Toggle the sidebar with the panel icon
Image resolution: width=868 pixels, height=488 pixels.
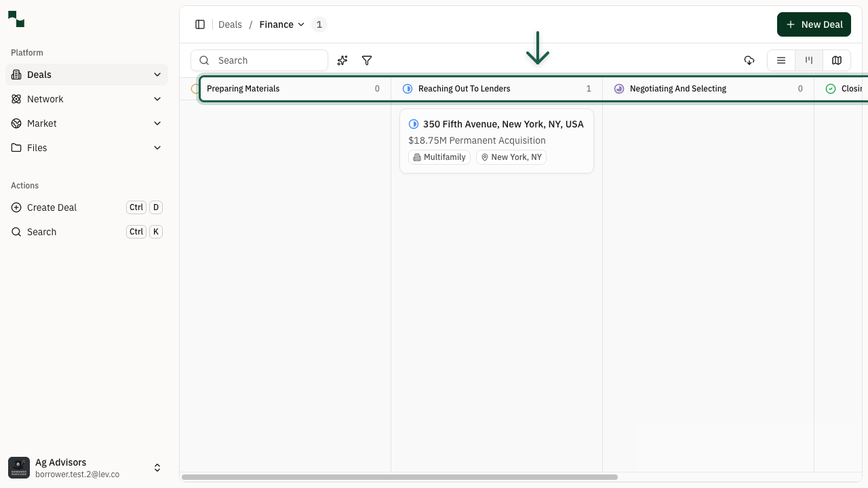click(200, 24)
